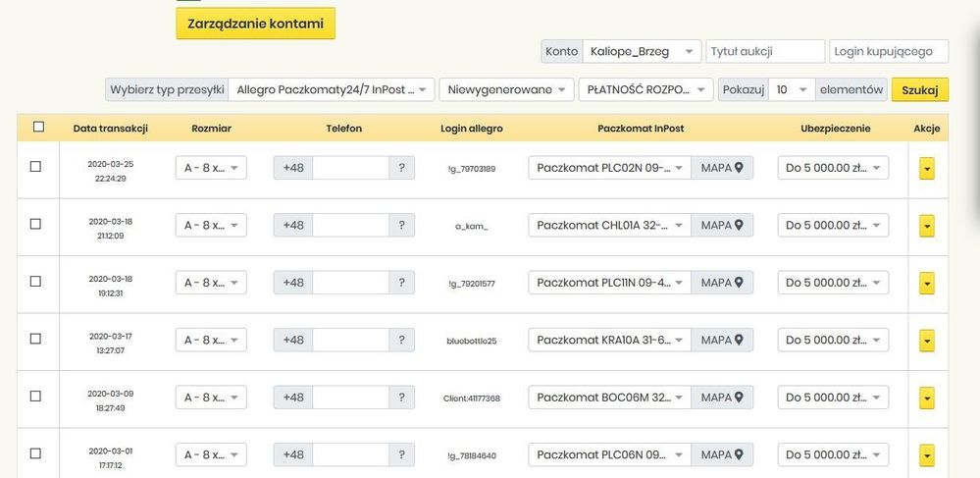Click login text a_kam_
Viewport: 980px width, 478px height.
tap(472, 227)
